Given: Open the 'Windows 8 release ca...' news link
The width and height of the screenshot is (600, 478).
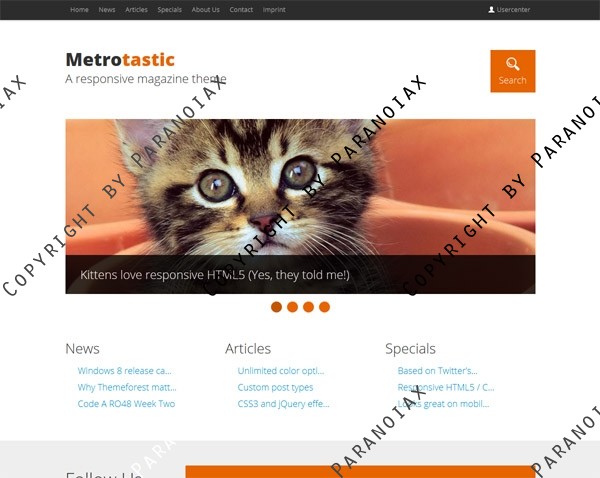Looking at the screenshot, I should pos(124,371).
